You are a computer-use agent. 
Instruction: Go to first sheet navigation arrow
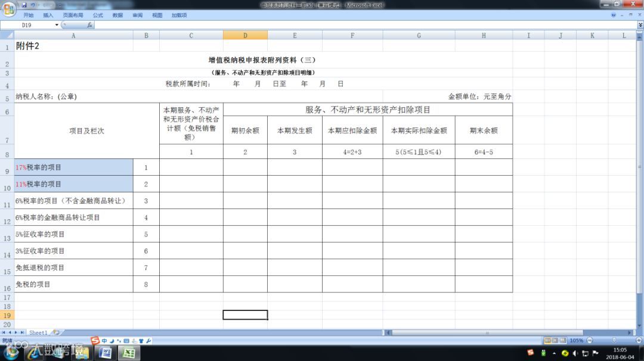click(x=4, y=332)
